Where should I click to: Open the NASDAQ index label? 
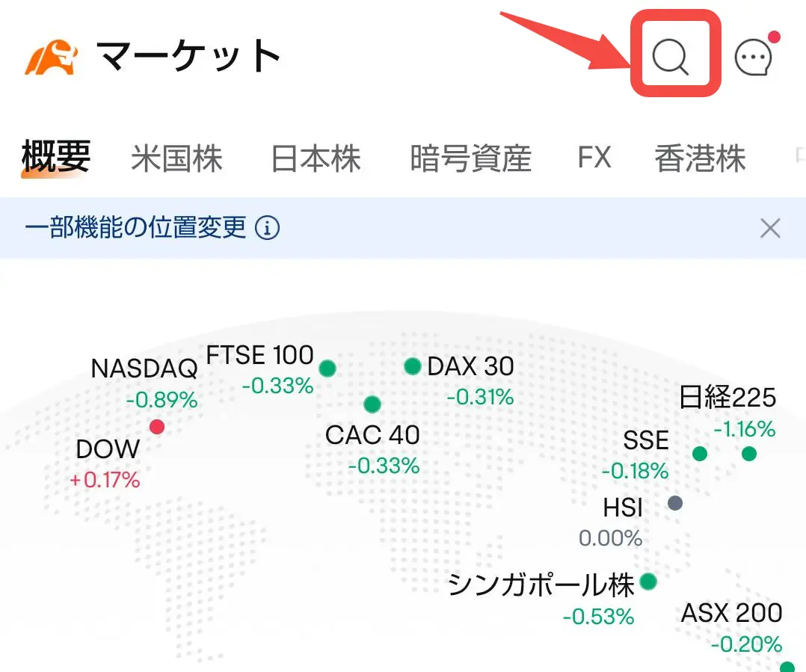pyautogui.click(x=144, y=368)
